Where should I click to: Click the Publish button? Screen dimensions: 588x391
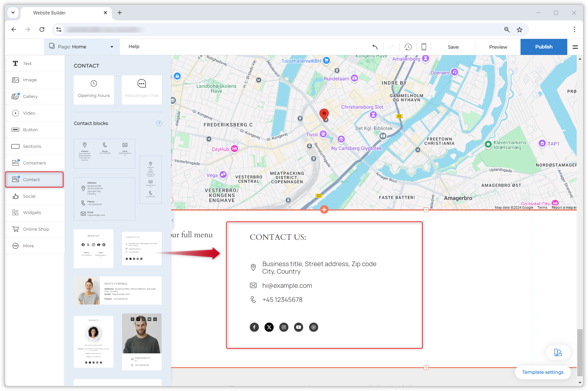coord(543,47)
